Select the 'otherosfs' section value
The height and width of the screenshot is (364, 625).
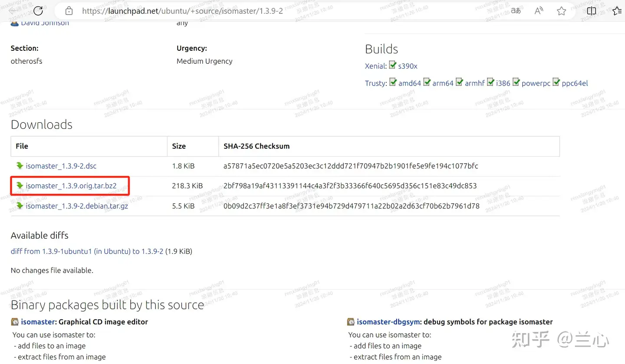(x=26, y=61)
